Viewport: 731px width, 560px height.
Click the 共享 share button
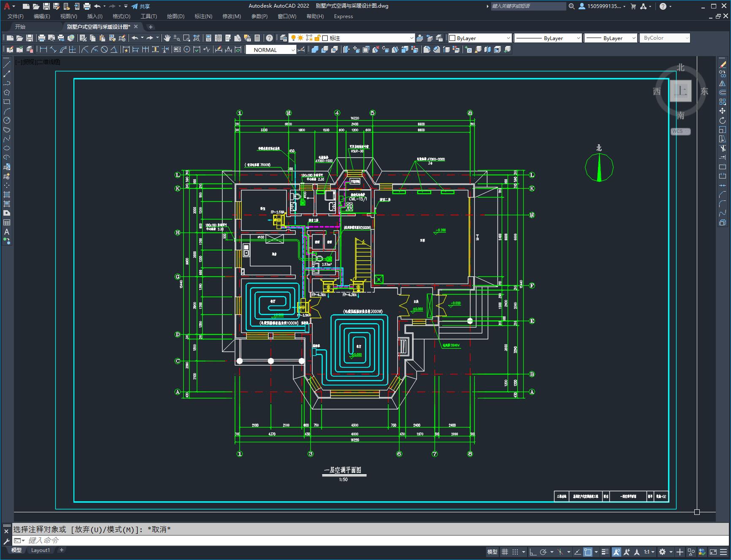click(x=141, y=6)
